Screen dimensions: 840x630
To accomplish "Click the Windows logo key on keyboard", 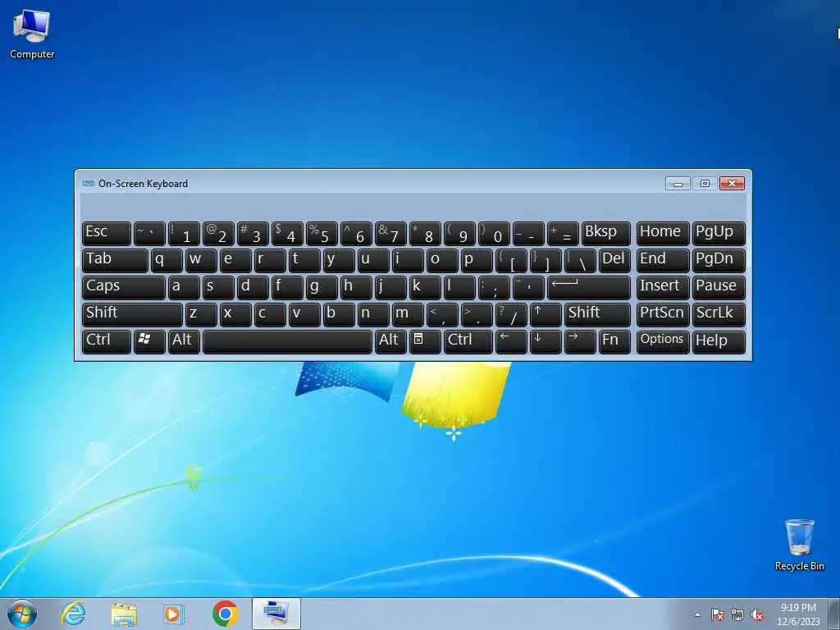I will tap(149, 341).
